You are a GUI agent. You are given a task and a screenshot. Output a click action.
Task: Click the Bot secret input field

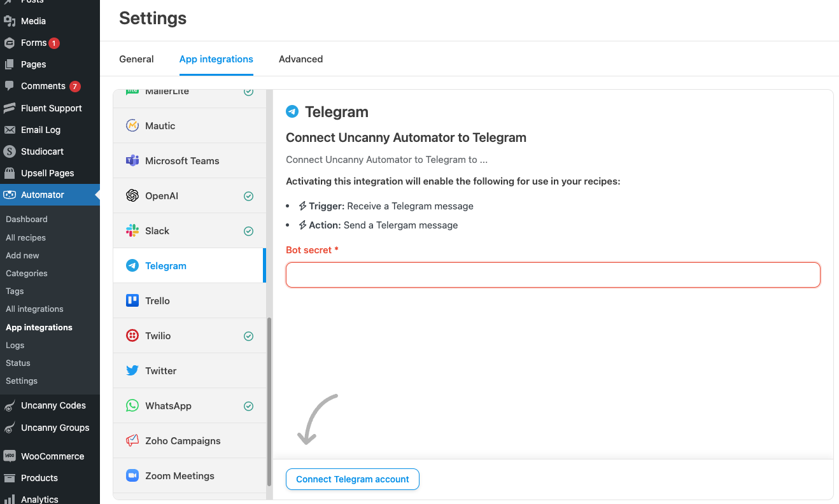pos(553,275)
